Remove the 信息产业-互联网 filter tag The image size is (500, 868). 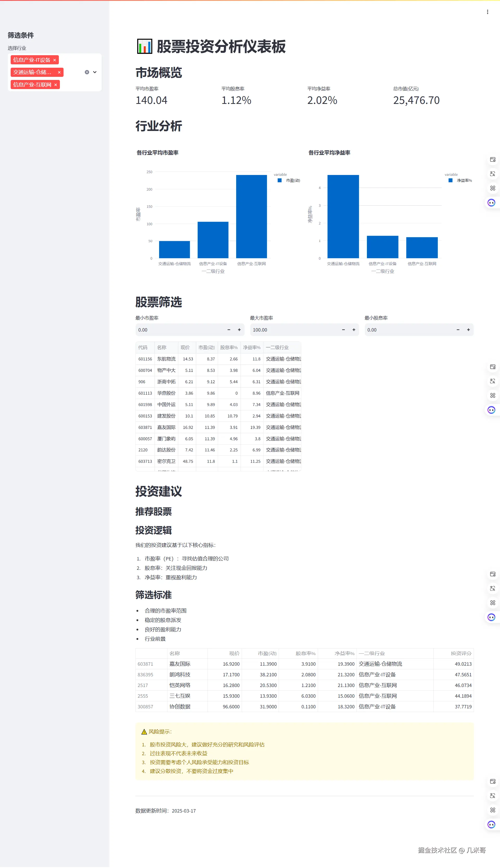click(56, 84)
